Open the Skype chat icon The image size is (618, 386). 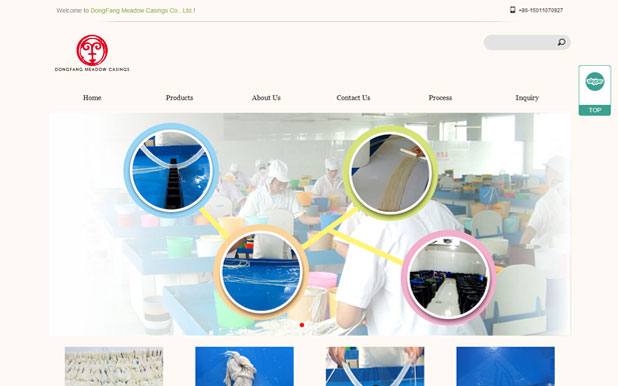[595, 82]
